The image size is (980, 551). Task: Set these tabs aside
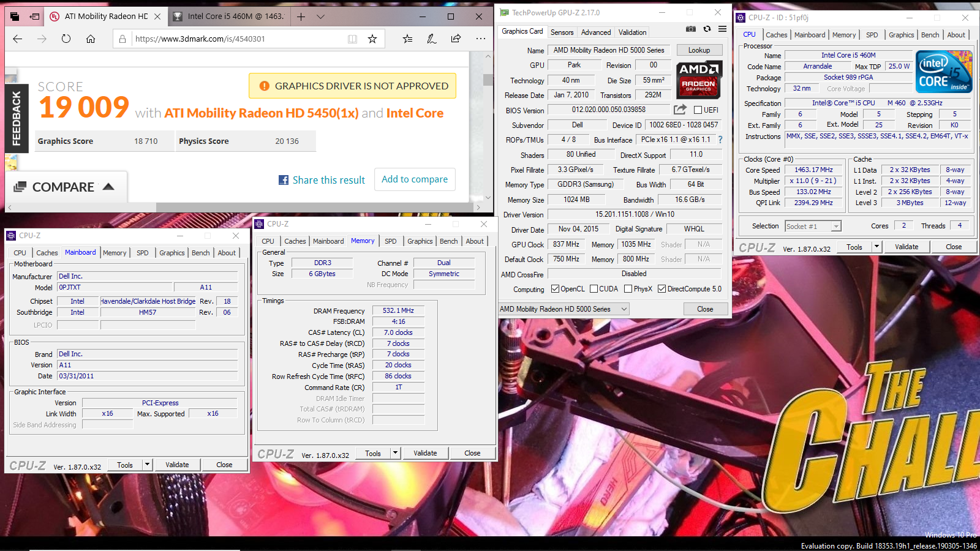[35, 17]
